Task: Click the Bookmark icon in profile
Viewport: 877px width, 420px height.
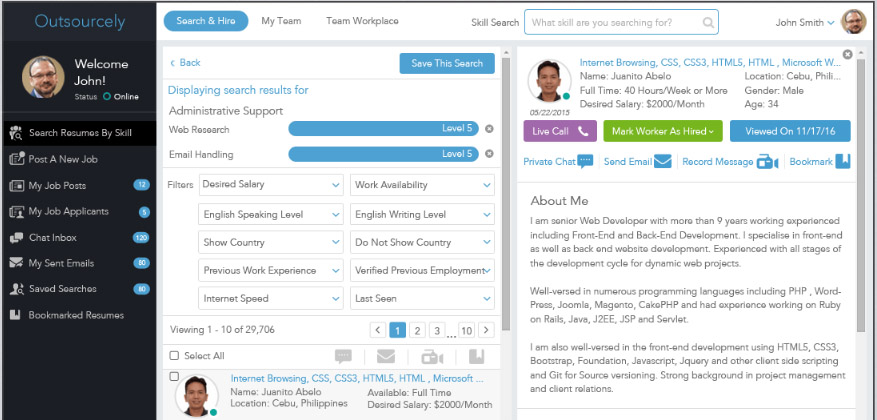Action: pyautogui.click(x=843, y=162)
